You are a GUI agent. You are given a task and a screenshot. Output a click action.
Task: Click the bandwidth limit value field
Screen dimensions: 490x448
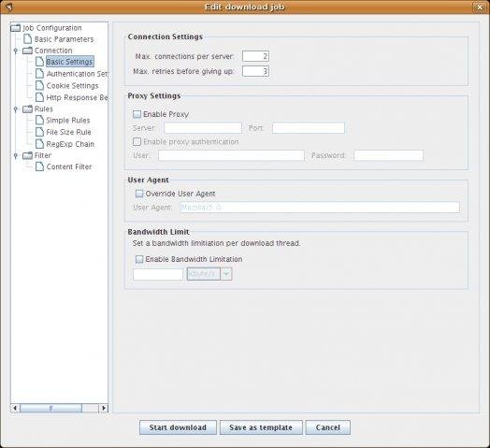pyautogui.click(x=158, y=274)
